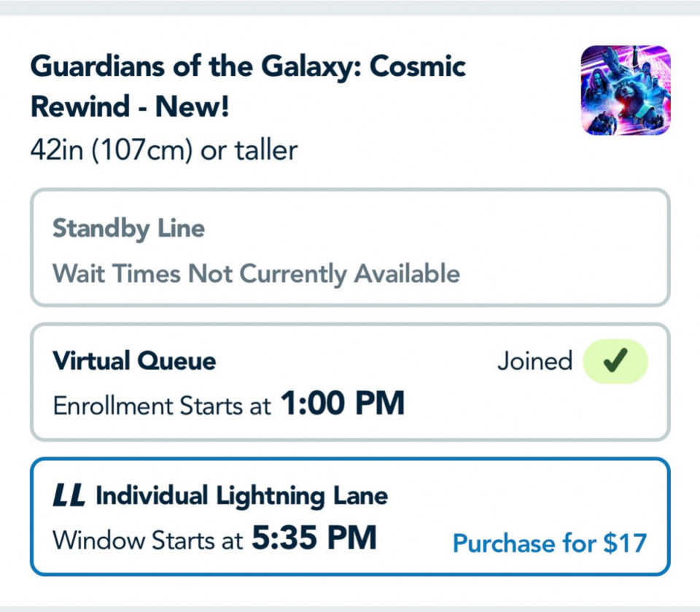700x612 pixels.
Task: Click Wait Times Not Currently Available message
Action: click(255, 274)
